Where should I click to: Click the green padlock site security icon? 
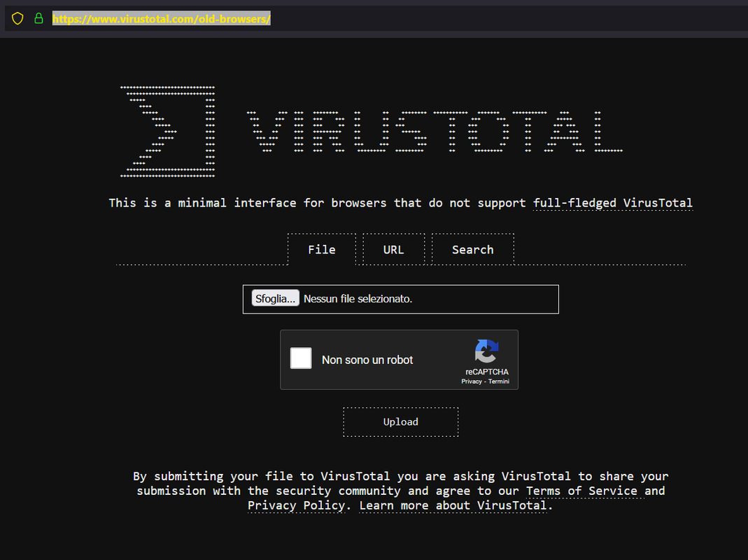(38, 18)
